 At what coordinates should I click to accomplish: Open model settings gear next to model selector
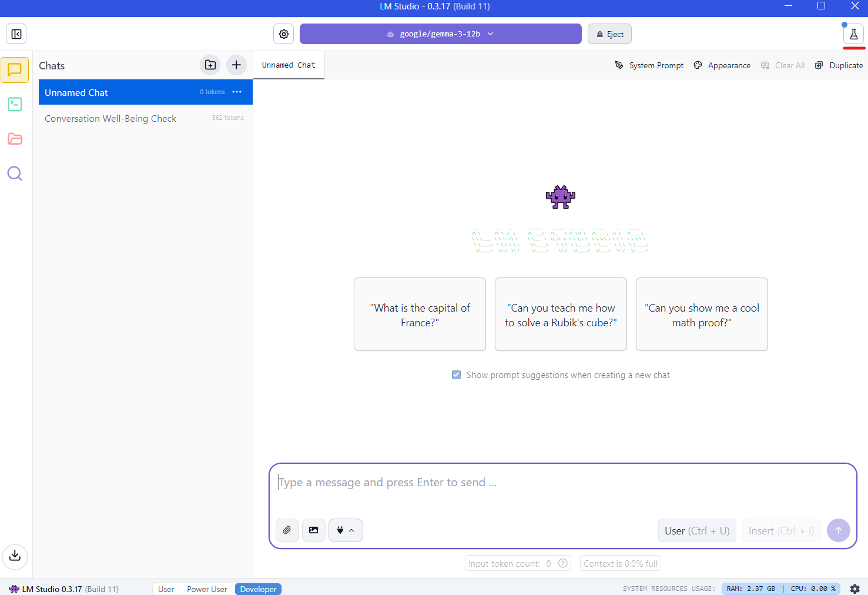tap(284, 34)
